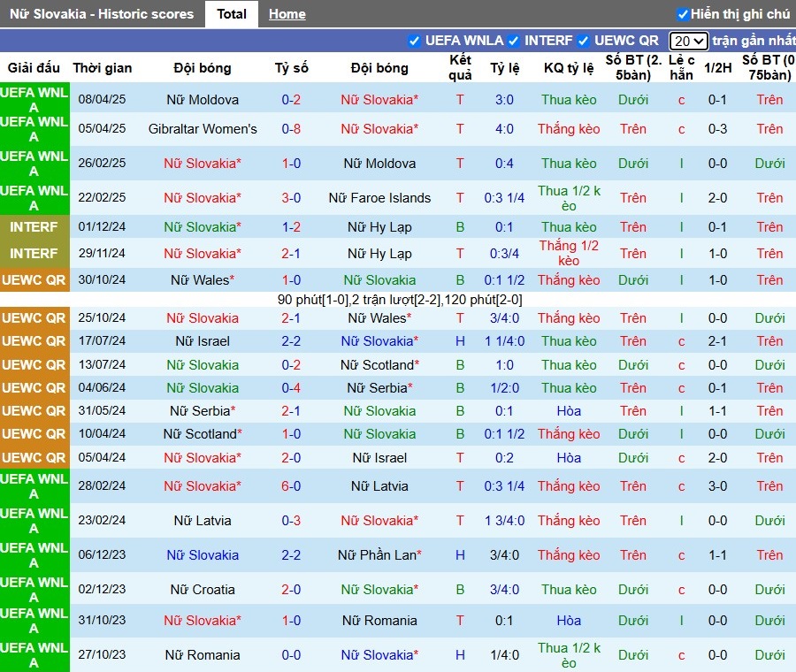Open Nữ Hy Lạp on 29/11/24 row

click(x=379, y=253)
